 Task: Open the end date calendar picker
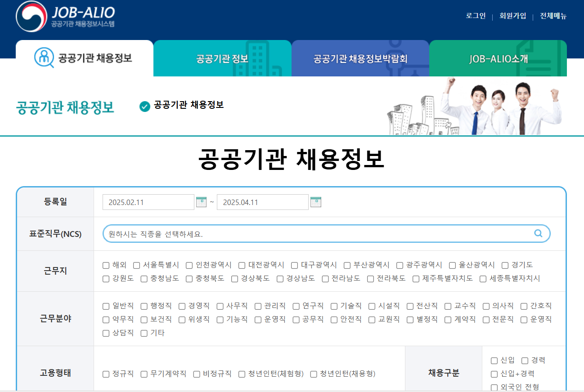tap(315, 202)
